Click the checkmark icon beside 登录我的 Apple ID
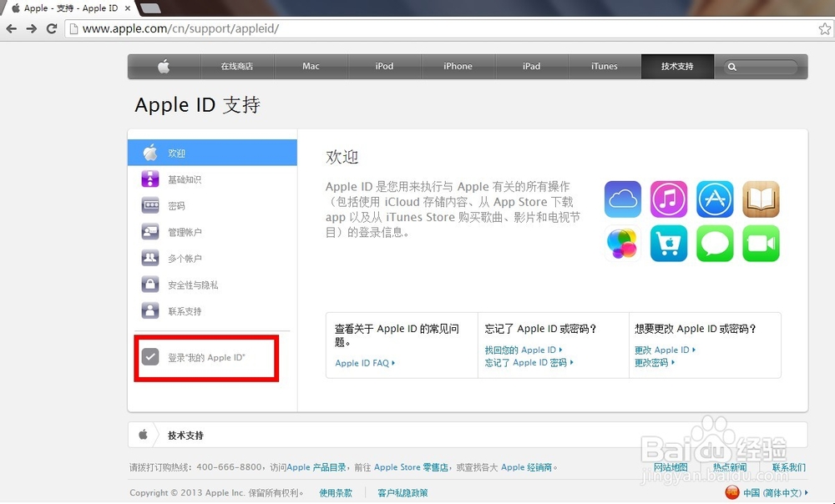This screenshot has height=504, width=835. [150, 357]
